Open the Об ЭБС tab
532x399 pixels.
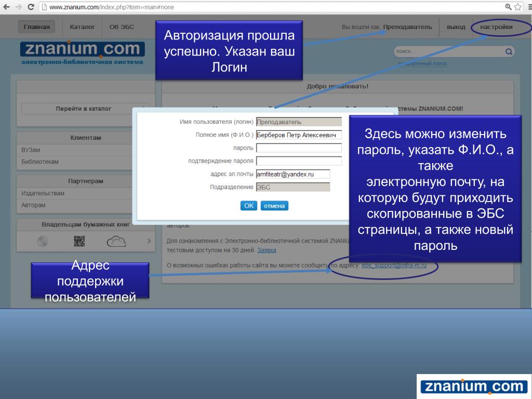tap(122, 27)
